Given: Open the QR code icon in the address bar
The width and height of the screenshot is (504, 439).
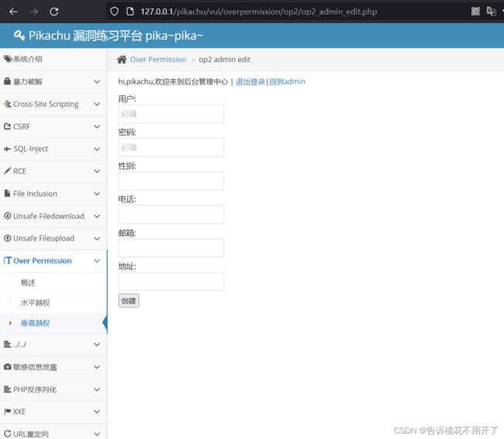Looking at the screenshot, I should click(x=475, y=12).
